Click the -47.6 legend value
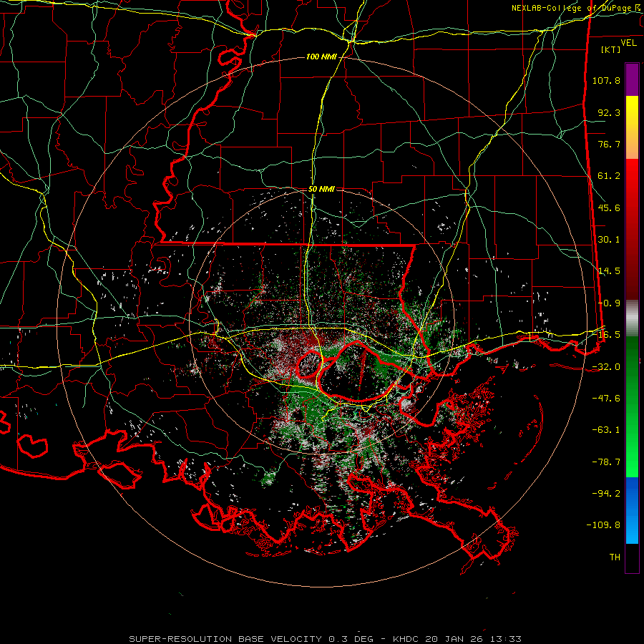Viewport: 644px width, 644px height. pos(606,399)
